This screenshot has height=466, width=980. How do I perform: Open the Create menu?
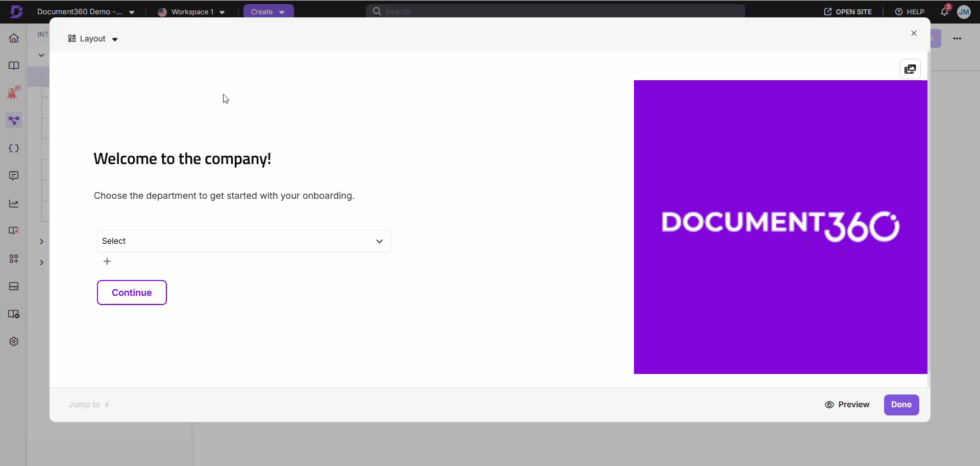pyautogui.click(x=268, y=12)
